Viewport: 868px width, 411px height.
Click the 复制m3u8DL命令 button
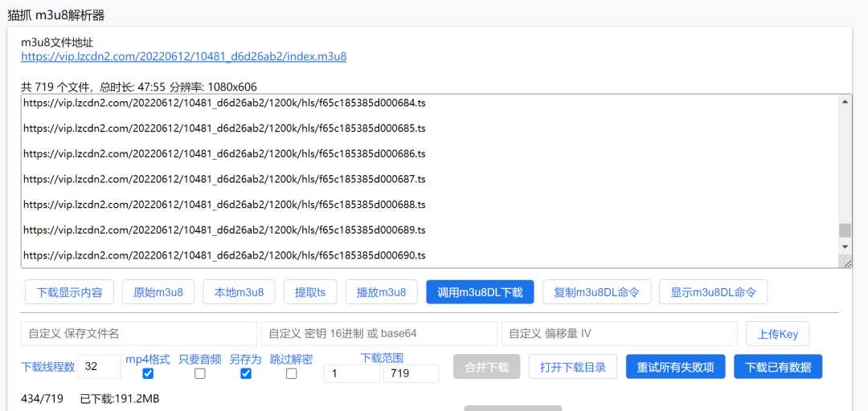[596, 292]
